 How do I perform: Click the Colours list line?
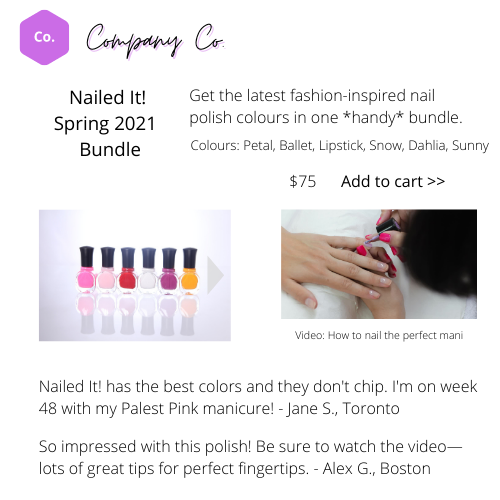(x=339, y=145)
